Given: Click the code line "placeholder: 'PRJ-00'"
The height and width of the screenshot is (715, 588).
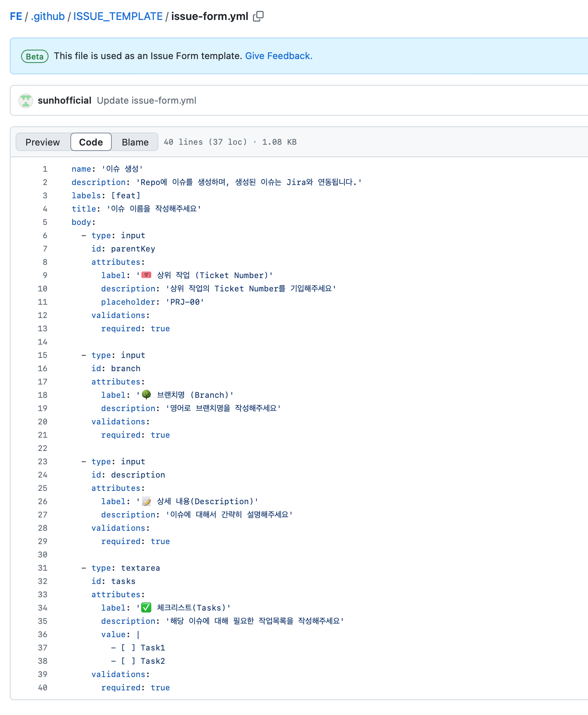Looking at the screenshot, I should pyautogui.click(x=152, y=302).
